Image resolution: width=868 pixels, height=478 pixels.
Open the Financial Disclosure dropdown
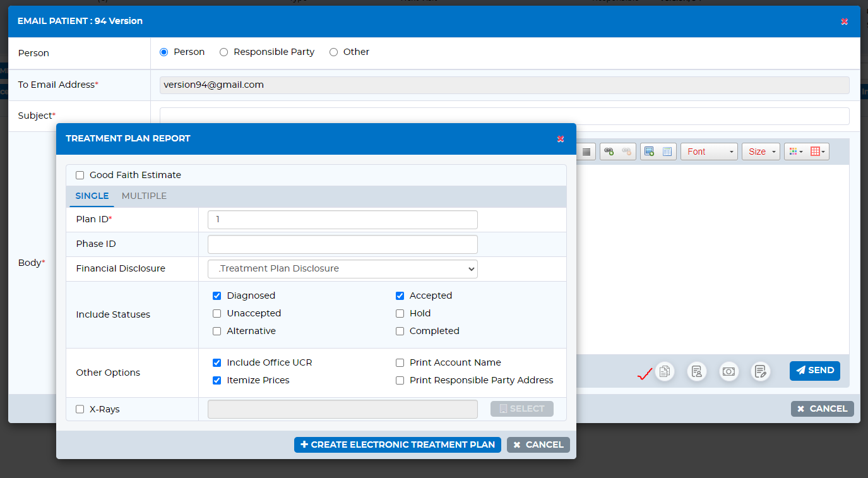coord(342,269)
